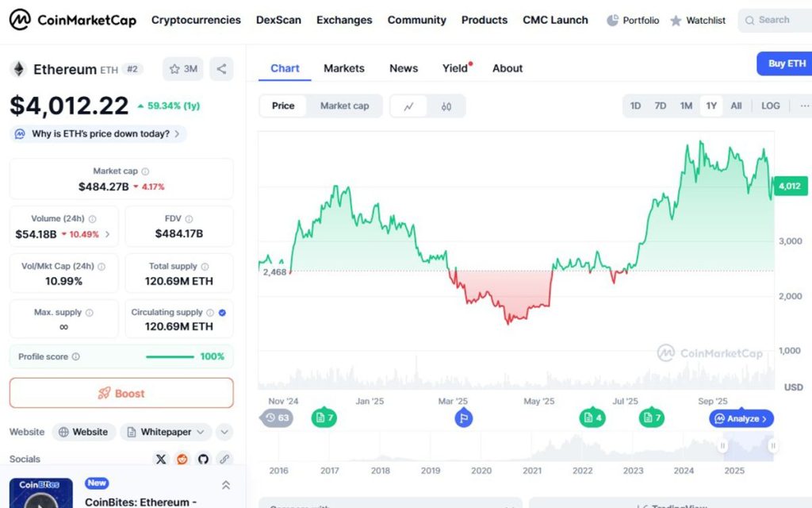Click the CoinMarketCap logo
This screenshot has height=508, width=812.
click(72, 20)
